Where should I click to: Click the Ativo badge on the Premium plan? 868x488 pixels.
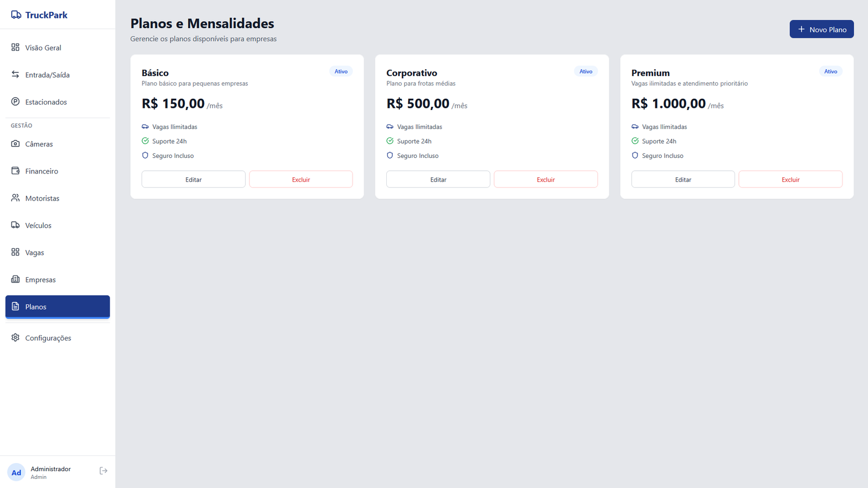[831, 71]
